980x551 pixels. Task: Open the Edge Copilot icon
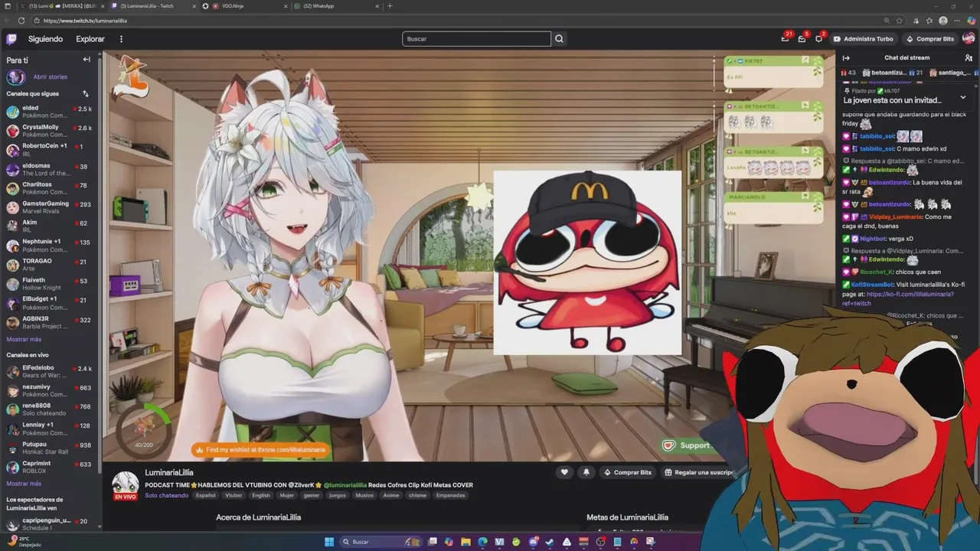click(971, 21)
